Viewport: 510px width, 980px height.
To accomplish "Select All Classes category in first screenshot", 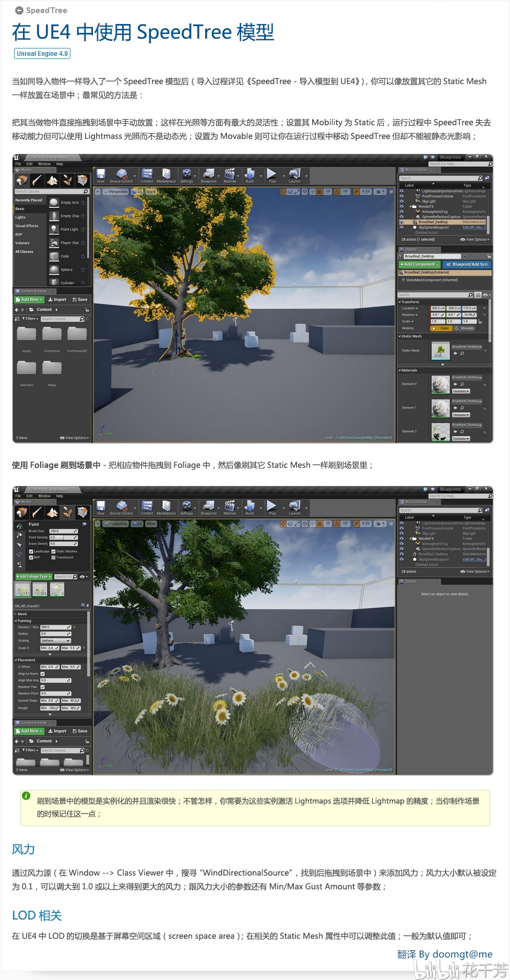I will pos(24,252).
